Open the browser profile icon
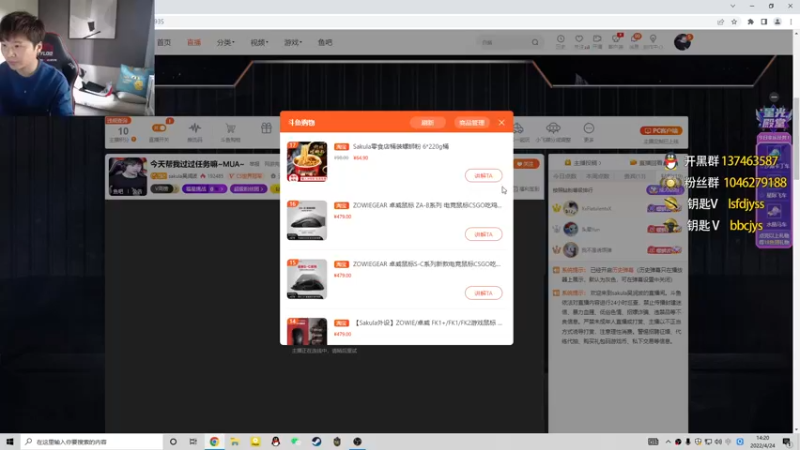Viewport: 800px width, 450px height. 778,21
